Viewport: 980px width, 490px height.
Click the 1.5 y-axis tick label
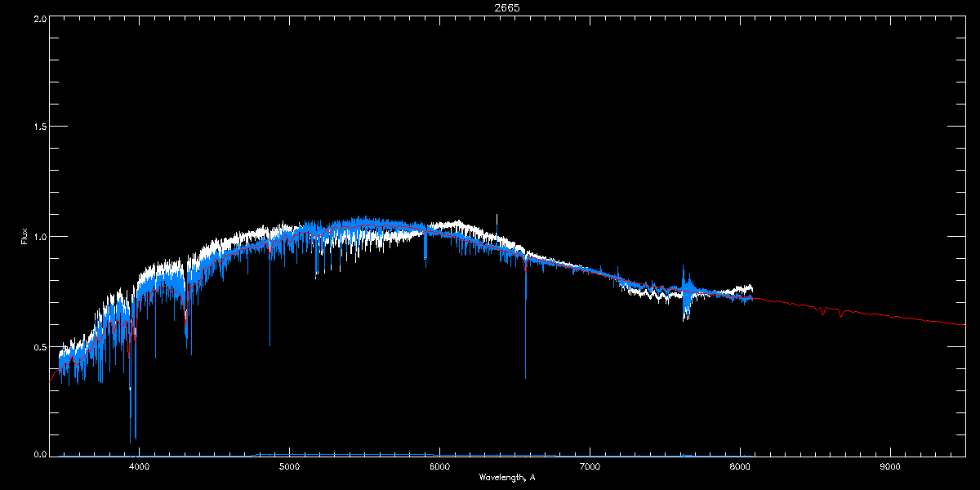(x=38, y=127)
